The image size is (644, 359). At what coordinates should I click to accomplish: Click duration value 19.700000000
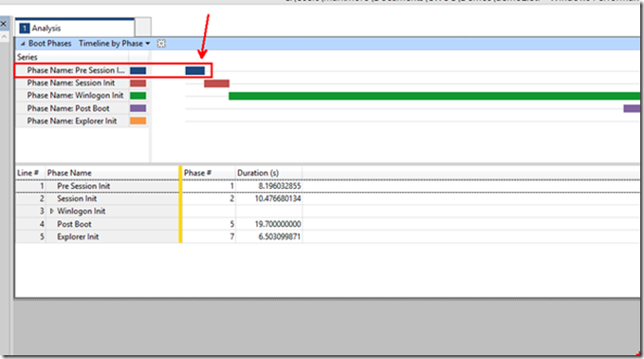(278, 224)
